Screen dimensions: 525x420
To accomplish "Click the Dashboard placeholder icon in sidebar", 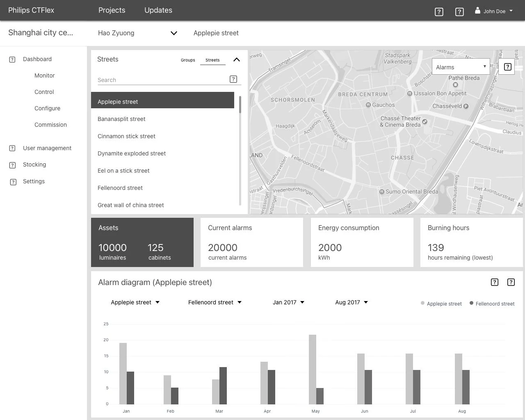I will (x=12, y=59).
